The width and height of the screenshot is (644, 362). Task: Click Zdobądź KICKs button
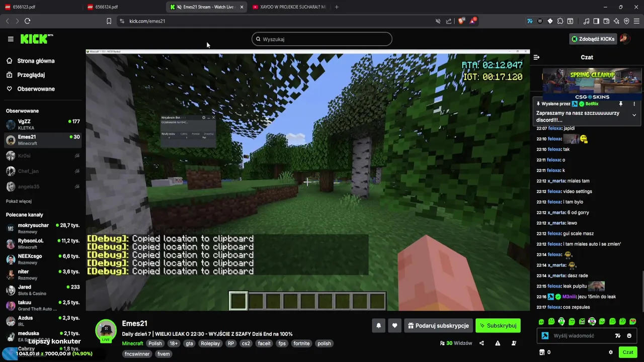tap(593, 39)
